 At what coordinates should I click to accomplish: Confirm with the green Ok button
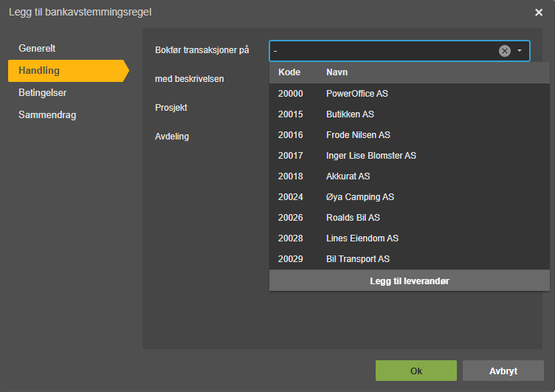(416, 371)
